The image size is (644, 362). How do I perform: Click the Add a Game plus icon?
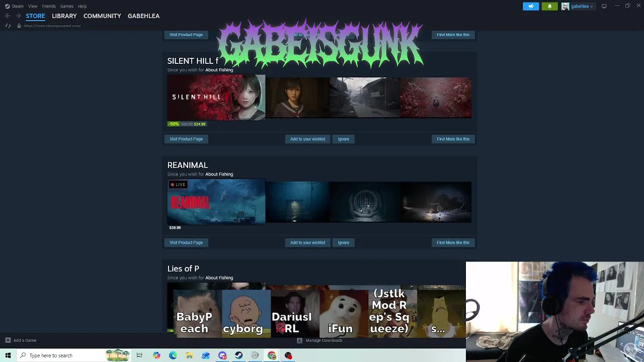coord(8,340)
